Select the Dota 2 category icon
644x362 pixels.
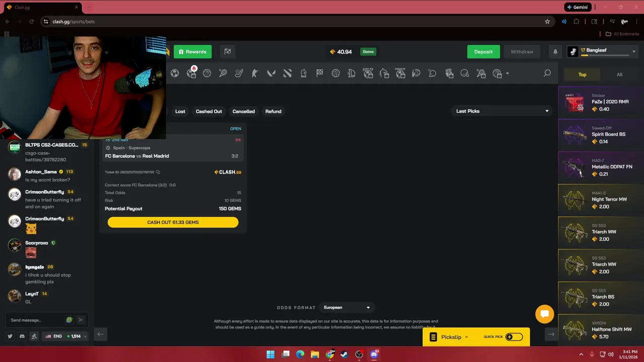(287, 73)
